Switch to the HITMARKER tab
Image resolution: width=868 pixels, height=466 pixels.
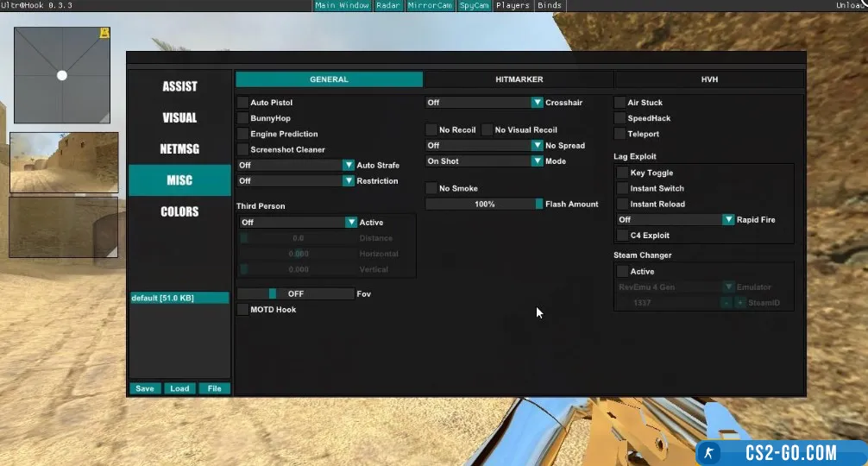tap(519, 79)
